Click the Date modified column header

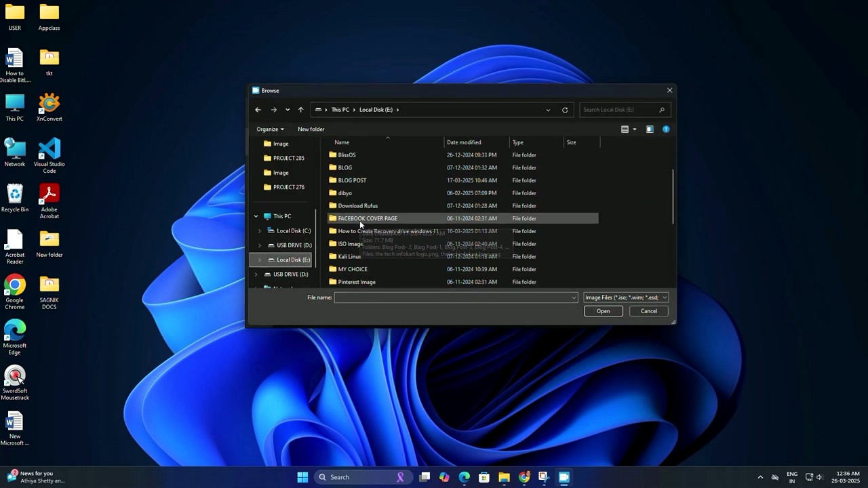click(464, 142)
